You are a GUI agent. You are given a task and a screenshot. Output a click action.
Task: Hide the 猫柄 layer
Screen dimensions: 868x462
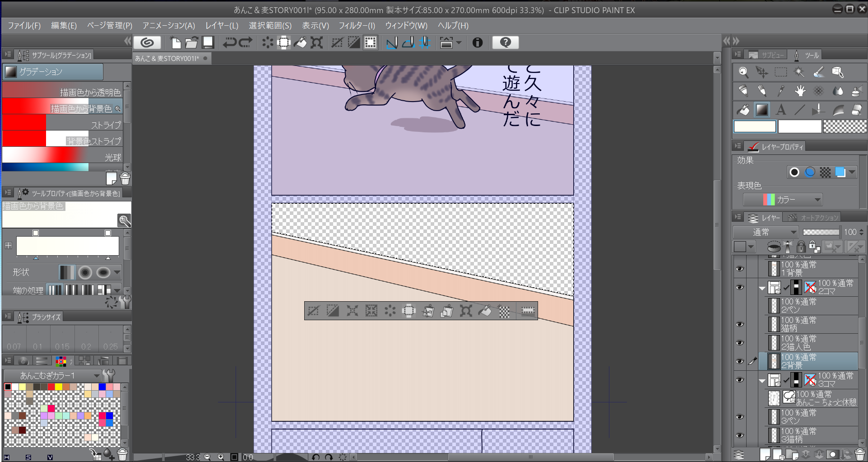pos(739,324)
